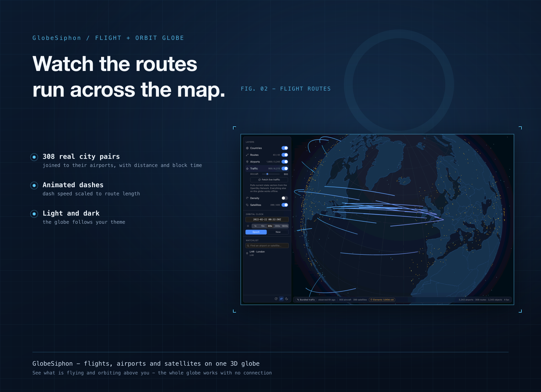Click the '4 fps' status readout

tap(507, 300)
